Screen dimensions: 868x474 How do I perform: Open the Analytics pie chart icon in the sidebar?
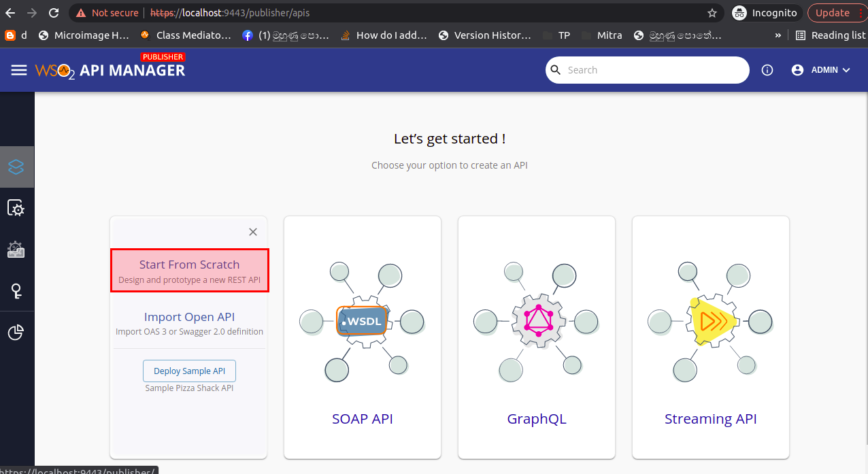[x=16, y=333]
